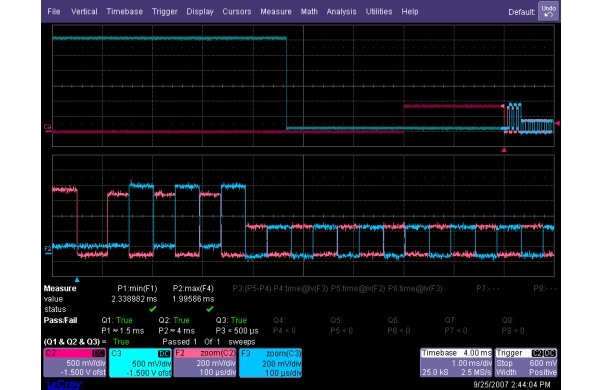Open the F3 zoom(C3) descriptor box
600x390 pixels.
click(270, 362)
